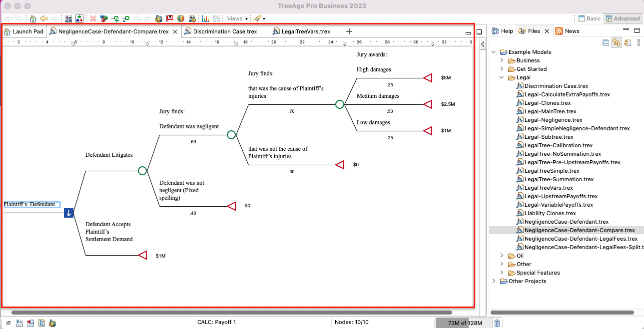644x329 pixels.
Task: Enable Advanced mode
Action: pyautogui.click(x=623, y=18)
